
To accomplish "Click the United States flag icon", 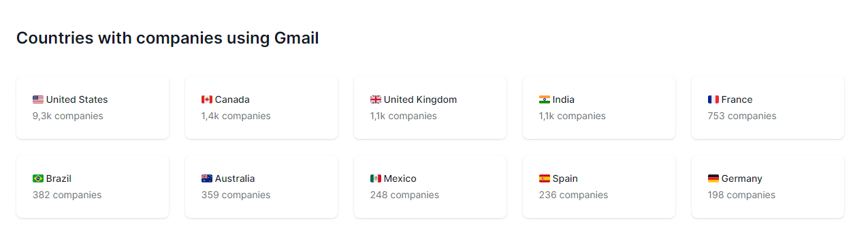I will point(38,99).
